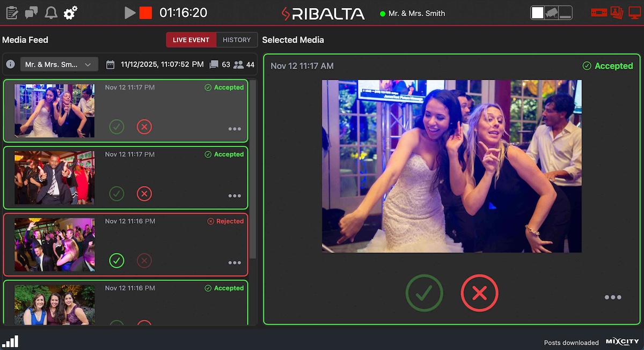Click the monitor display icon
The height and width of the screenshot is (350, 644).
(x=635, y=12)
